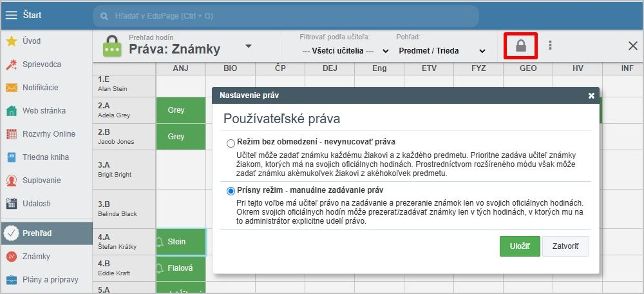Open Notifikácie envelope item

coord(40,88)
